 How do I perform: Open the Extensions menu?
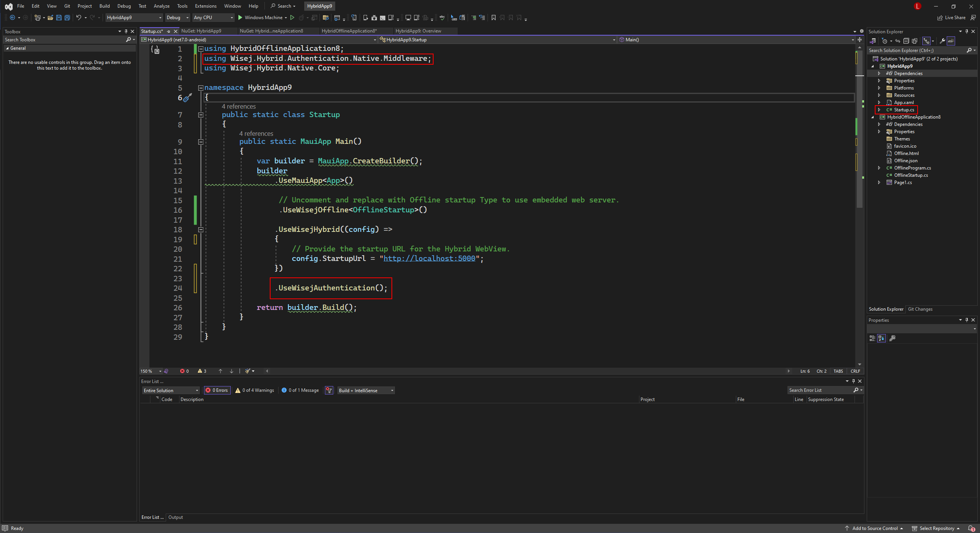tap(205, 6)
